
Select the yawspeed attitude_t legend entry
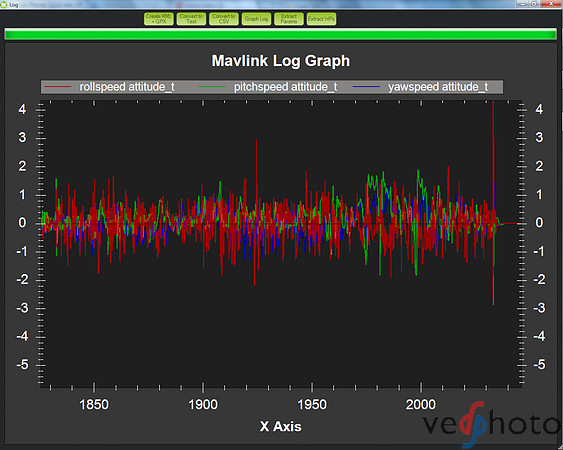pos(438,87)
